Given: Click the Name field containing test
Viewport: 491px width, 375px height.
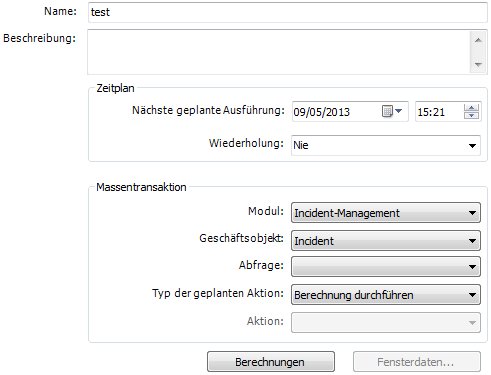Looking at the screenshot, I should pyautogui.click(x=288, y=12).
